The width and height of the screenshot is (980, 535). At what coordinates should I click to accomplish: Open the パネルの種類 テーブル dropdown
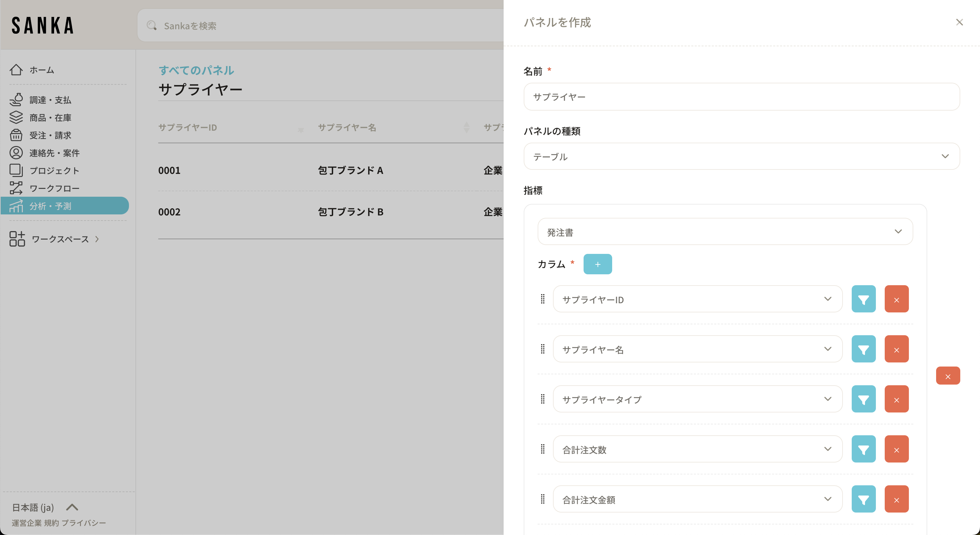click(741, 157)
